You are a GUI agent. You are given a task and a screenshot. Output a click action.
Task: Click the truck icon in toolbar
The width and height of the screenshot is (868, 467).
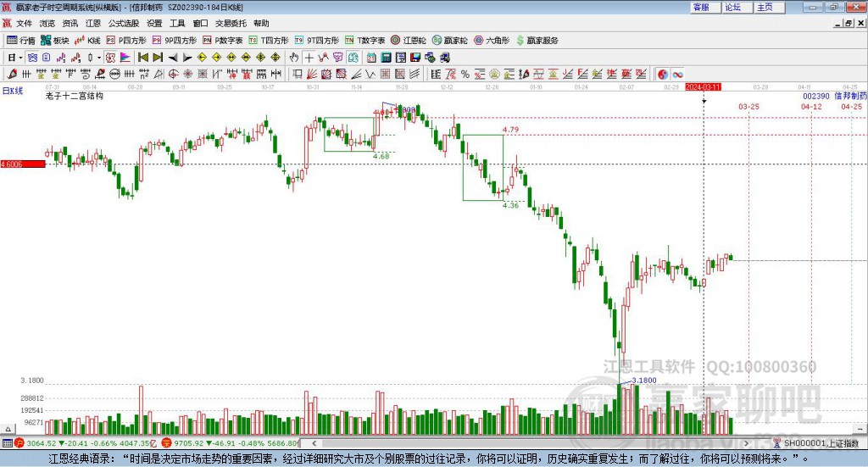[444, 58]
